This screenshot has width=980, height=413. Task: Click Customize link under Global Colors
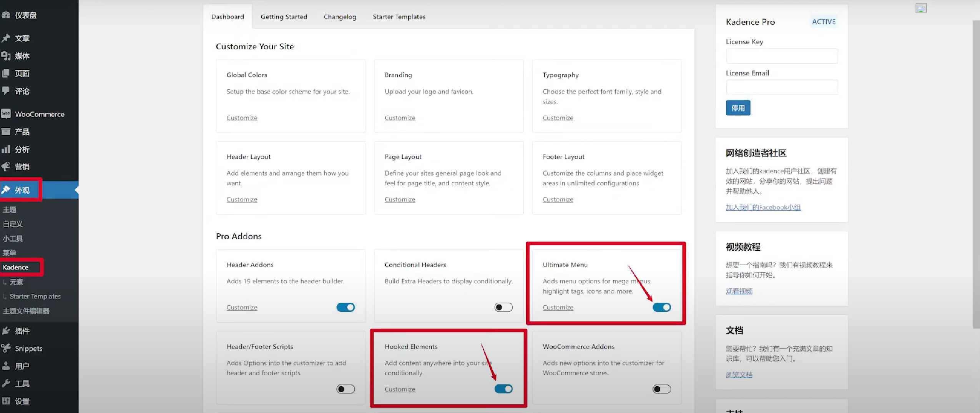point(242,118)
